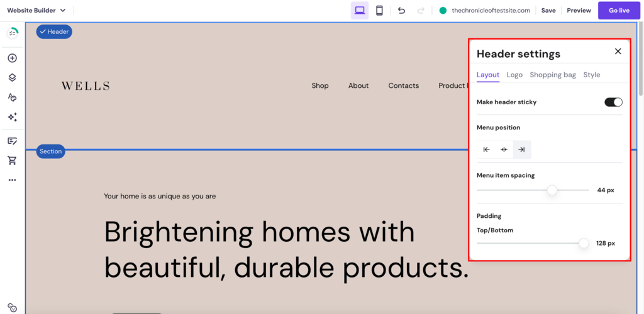
Task: Switch to mobile view icon
Action: coord(379,11)
